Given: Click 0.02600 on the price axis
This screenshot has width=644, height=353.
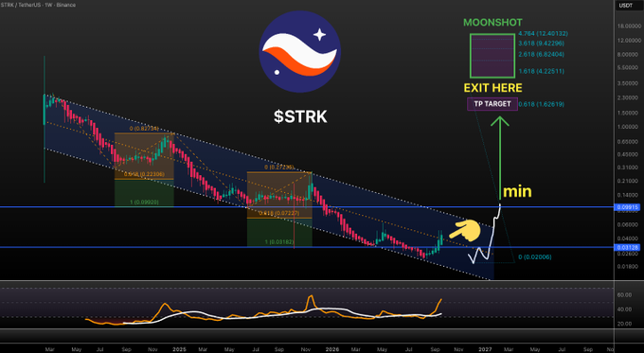Looking at the screenshot, I should coord(629,254).
